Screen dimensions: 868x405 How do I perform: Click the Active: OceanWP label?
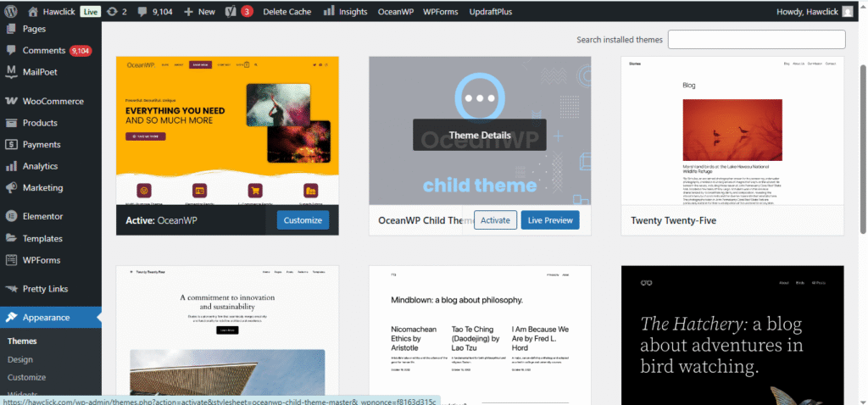[x=162, y=220]
